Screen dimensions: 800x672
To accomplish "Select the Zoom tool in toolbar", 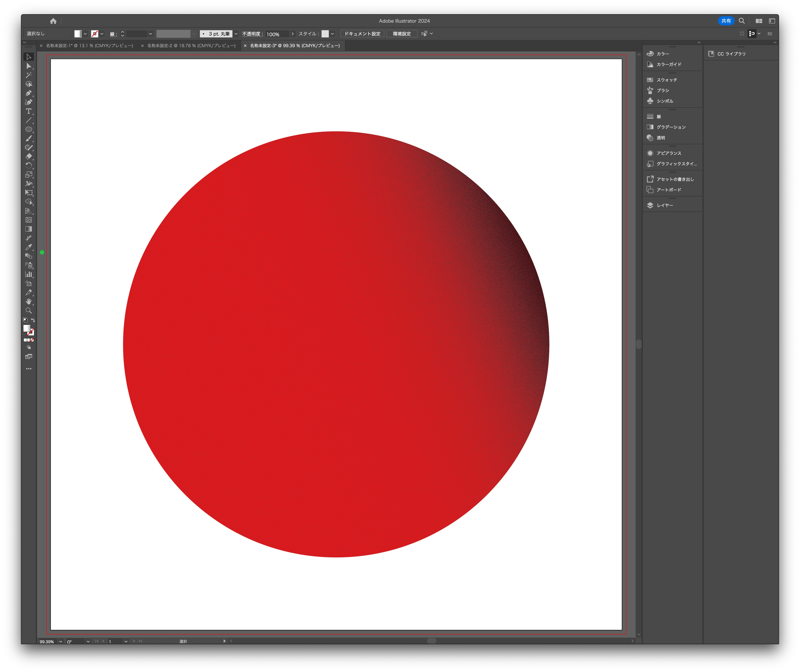I will 29,311.
